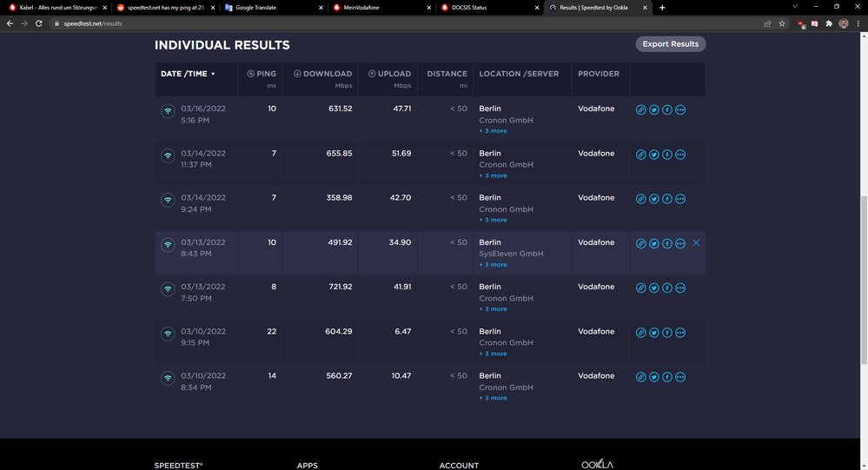Twitter icon on 03/14/2022 9:24 PM row
868x470 pixels.
click(653, 199)
